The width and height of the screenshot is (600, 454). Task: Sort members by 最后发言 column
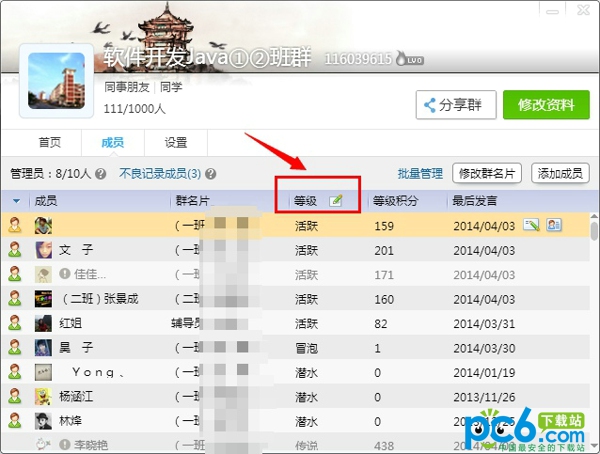[x=478, y=201]
